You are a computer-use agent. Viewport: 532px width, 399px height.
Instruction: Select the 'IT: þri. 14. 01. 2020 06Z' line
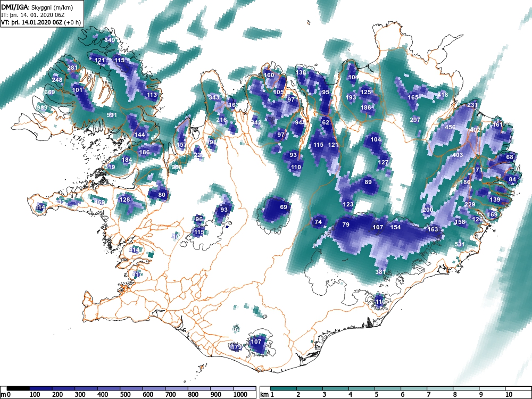point(32,15)
